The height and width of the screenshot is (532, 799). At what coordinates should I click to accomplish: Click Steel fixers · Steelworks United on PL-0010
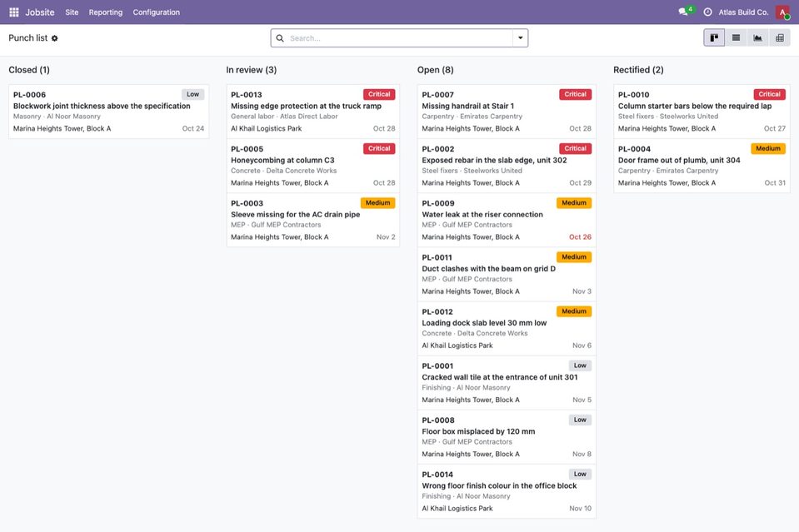(x=668, y=116)
